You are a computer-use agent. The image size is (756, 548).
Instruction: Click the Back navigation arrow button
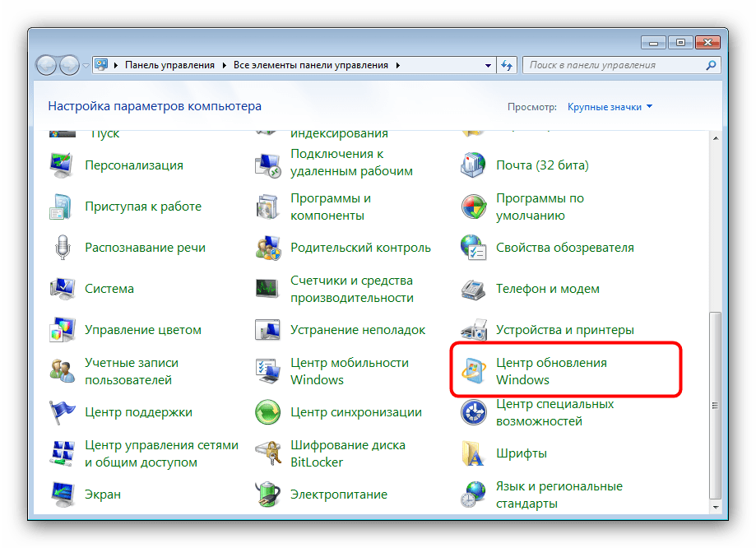click(x=48, y=65)
